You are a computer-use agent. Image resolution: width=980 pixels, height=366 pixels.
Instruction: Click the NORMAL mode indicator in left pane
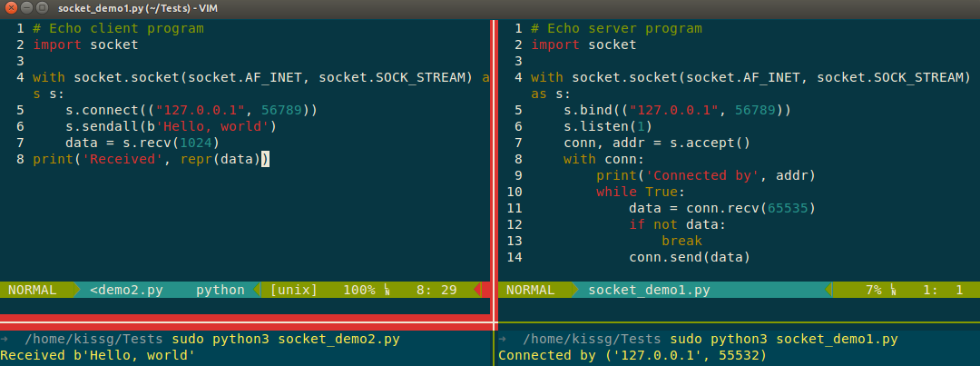pyautogui.click(x=33, y=290)
